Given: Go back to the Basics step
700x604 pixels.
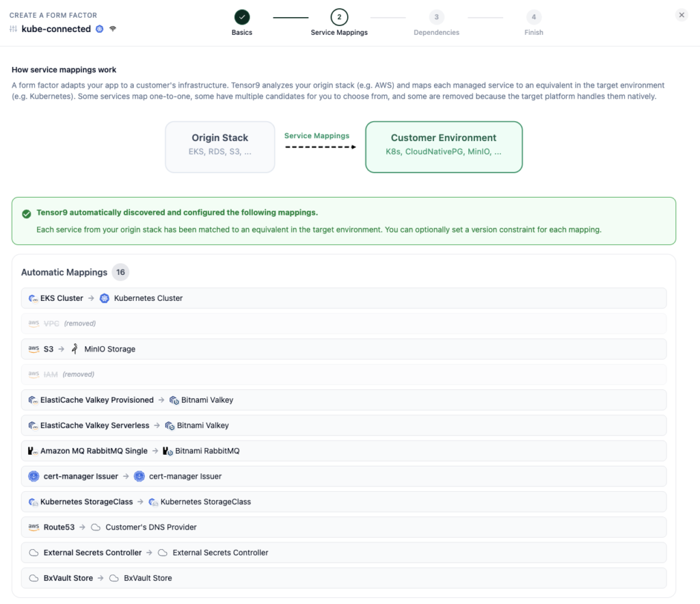Looking at the screenshot, I should click(x=241, y=18).
